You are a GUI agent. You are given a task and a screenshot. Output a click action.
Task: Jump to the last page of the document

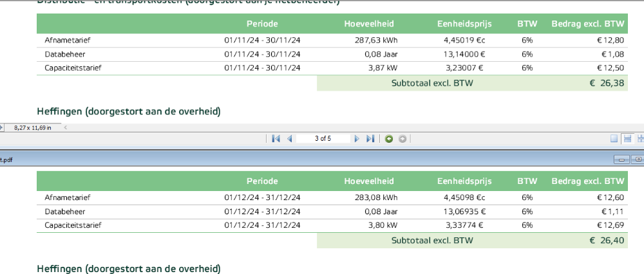[x=370, y=139]
